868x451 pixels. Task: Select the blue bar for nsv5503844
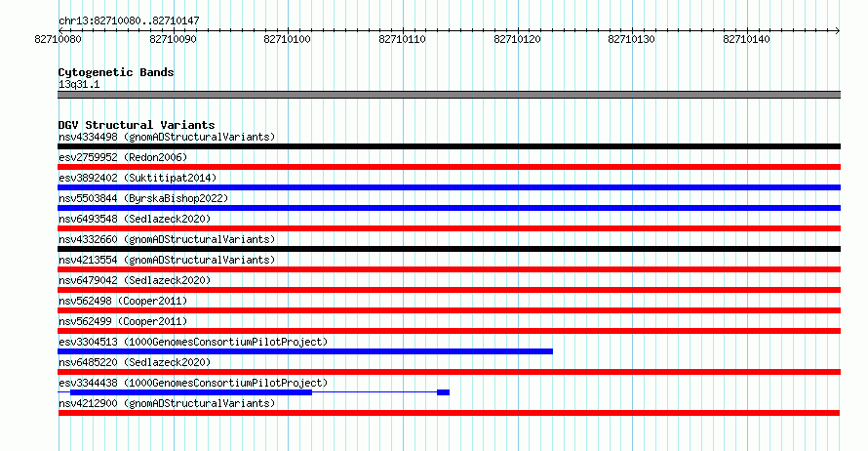click(449, 208)
